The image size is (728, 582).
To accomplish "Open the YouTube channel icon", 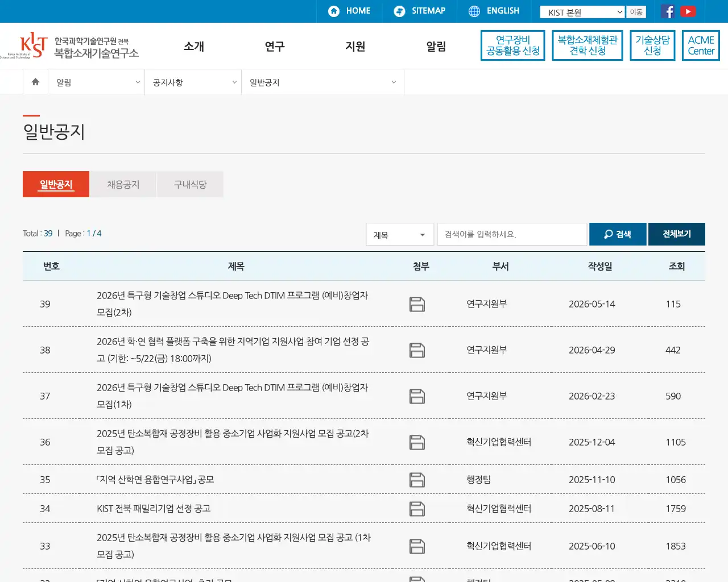I will coord(688,11).
